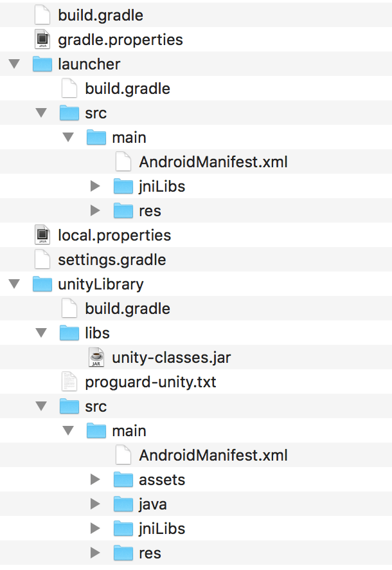Collapse the launcher src folder
Viewport: 392px width, 570px height.
tap(41, 113)
